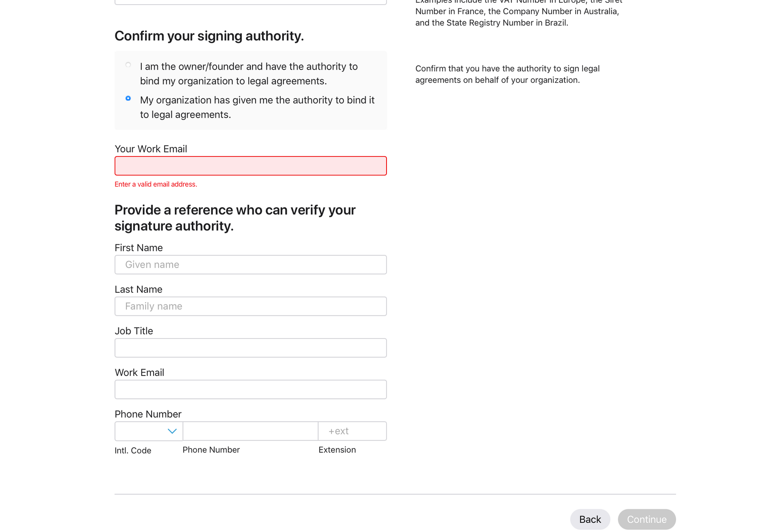Open the Intl. Code dropdown chevron
The height and width of the screenshot is (532, 770).
172,431
